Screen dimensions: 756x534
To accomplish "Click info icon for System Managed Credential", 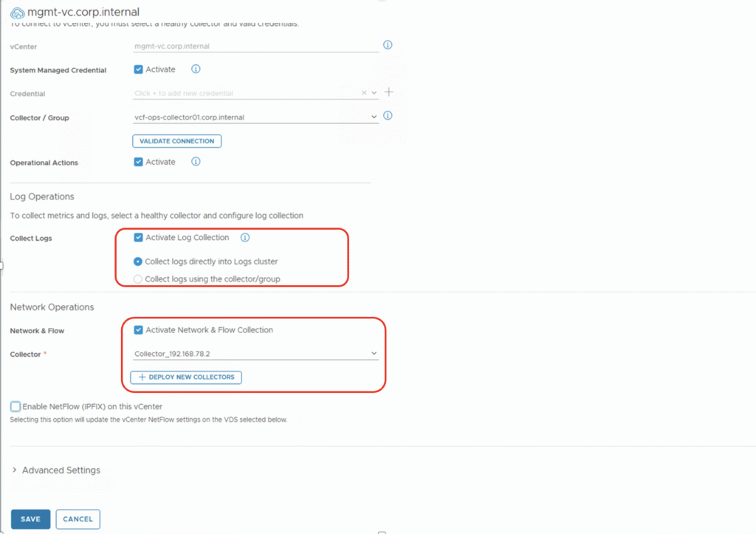I will point(196,69).
